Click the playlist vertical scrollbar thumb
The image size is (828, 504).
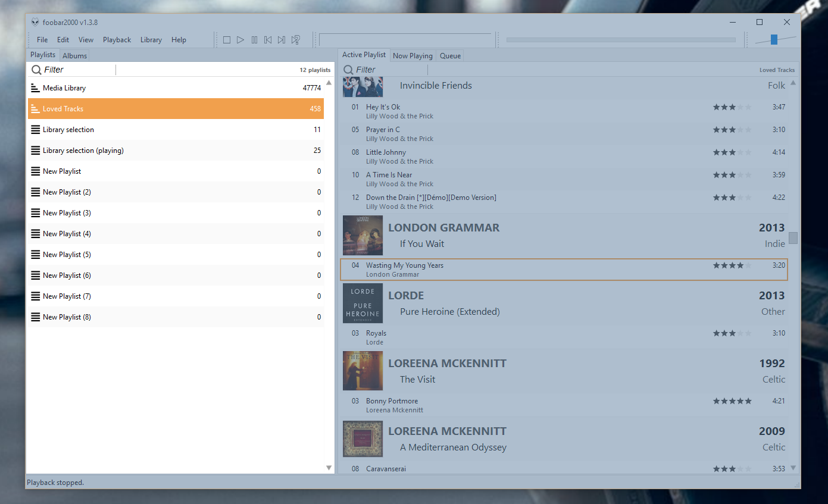793,238
